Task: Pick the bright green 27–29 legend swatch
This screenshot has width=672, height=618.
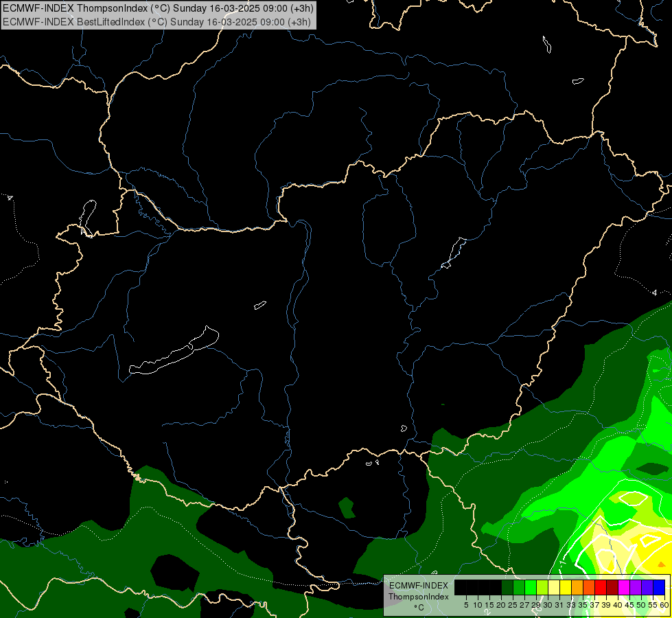Action: pyautogui.click(x=531, y=587)
